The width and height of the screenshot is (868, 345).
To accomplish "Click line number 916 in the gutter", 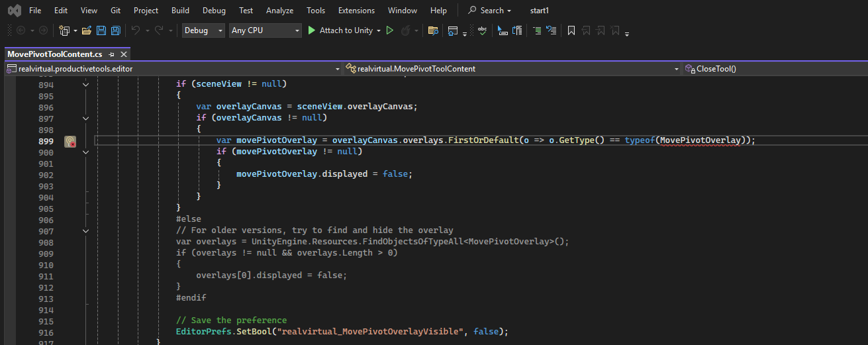I will click(x=46, y=332).
